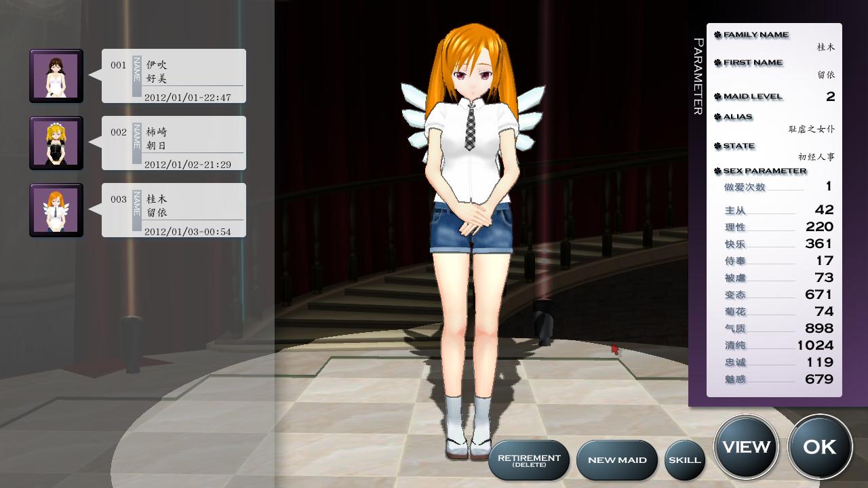This screenshot has width=868, height=488.
Task: Click the parameter value 73
Action: click(x=825, y=277)
